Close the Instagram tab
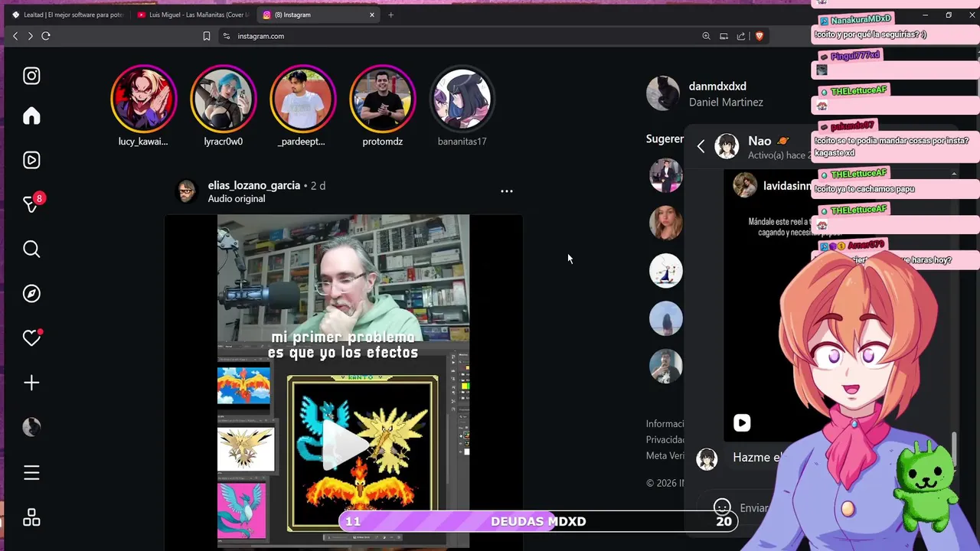Viewport: 980px width, 551px height. [x=372, y=15]
